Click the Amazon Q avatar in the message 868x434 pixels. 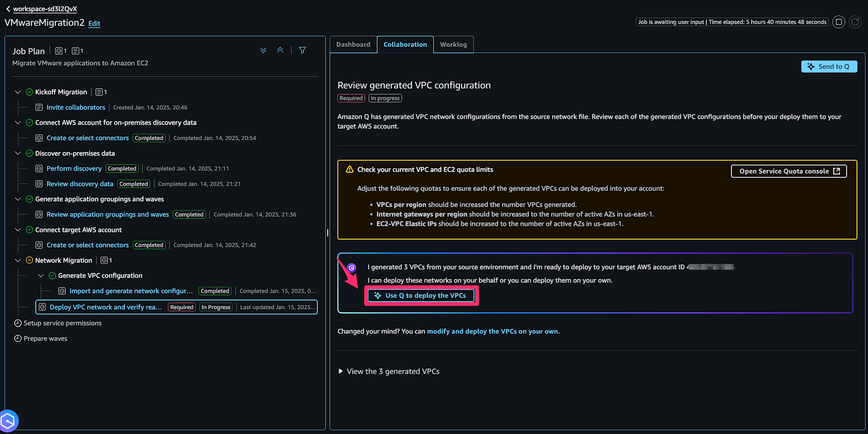[352, 268]
